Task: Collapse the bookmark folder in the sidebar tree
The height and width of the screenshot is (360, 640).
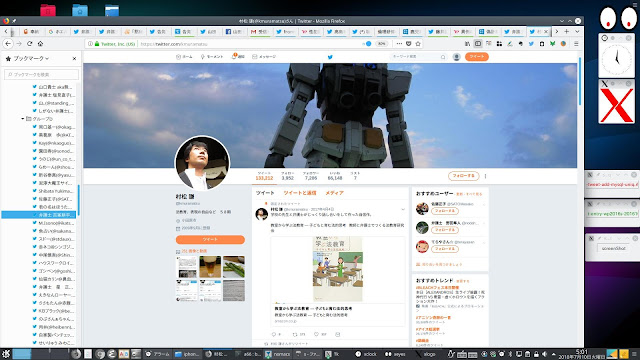Action: coord(22,119)
